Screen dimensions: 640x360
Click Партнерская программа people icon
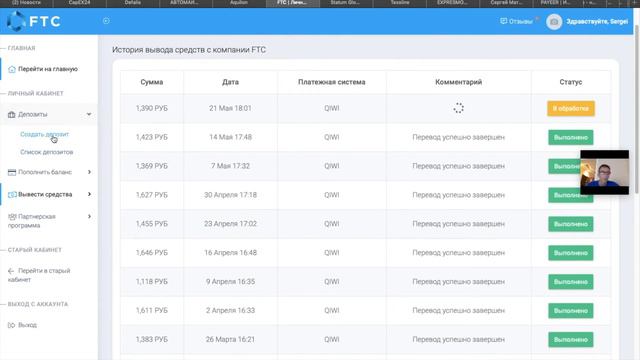(x=12, y=216)
